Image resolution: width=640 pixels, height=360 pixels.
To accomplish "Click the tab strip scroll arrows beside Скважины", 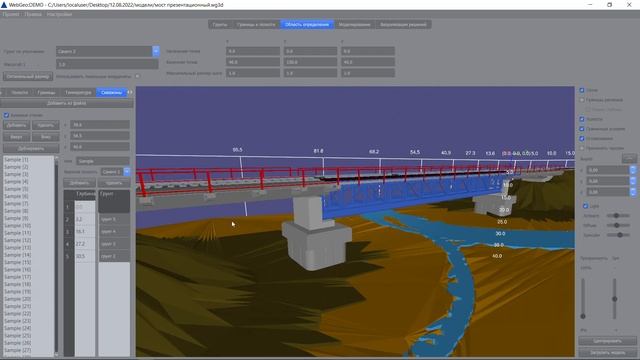I will click(x=130, y=92).
